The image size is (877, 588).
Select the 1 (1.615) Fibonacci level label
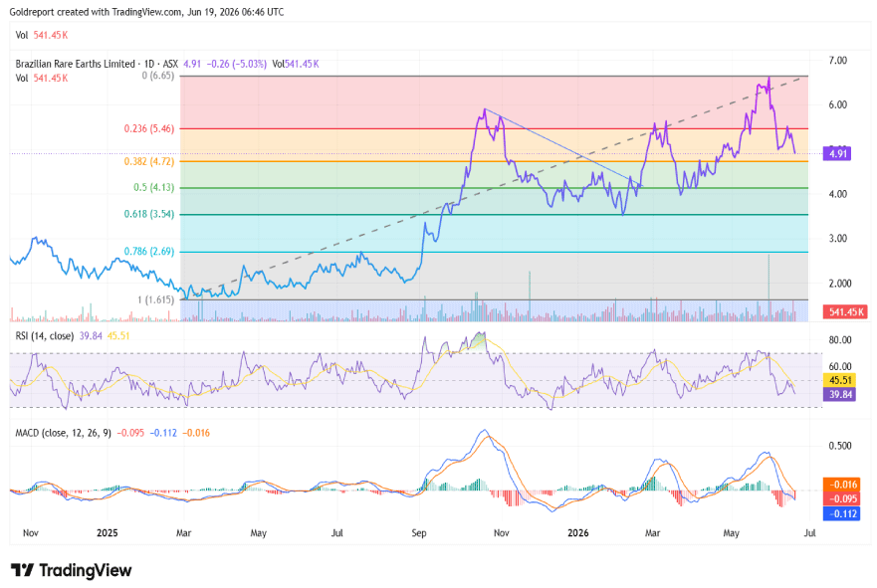155,299
